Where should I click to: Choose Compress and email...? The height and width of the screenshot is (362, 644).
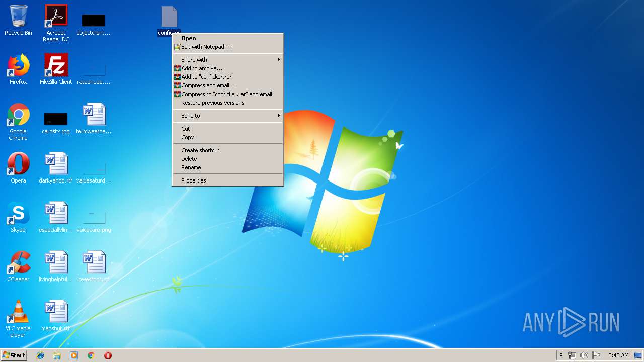(228, 85)
